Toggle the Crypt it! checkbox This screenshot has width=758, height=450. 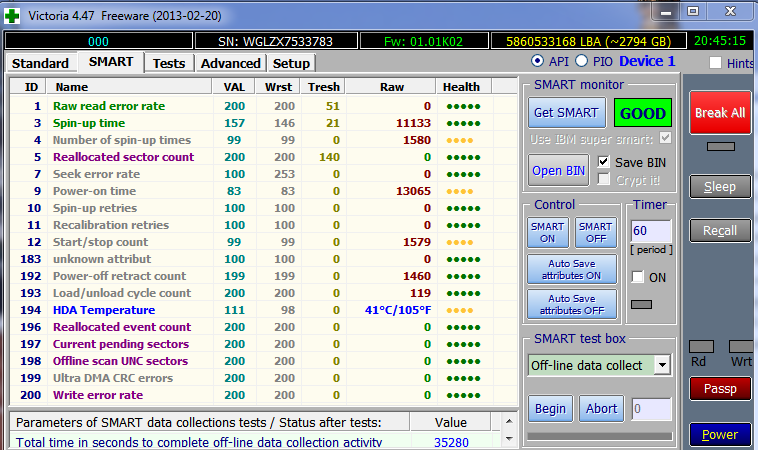(x=603, y=179)
